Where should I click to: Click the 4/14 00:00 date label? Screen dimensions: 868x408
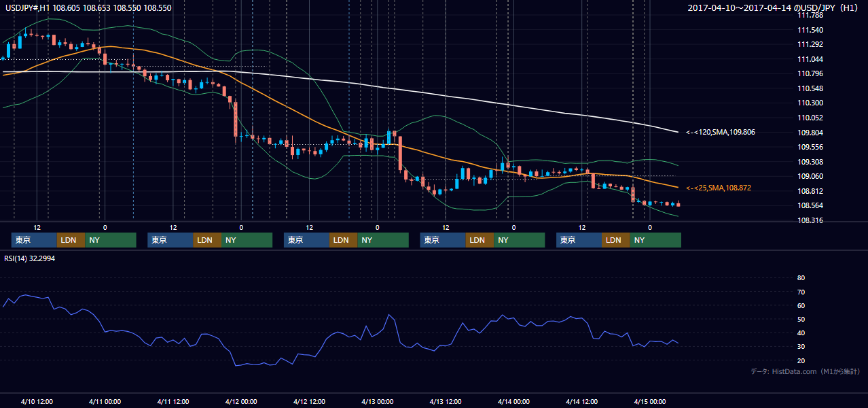click(513, 401)
